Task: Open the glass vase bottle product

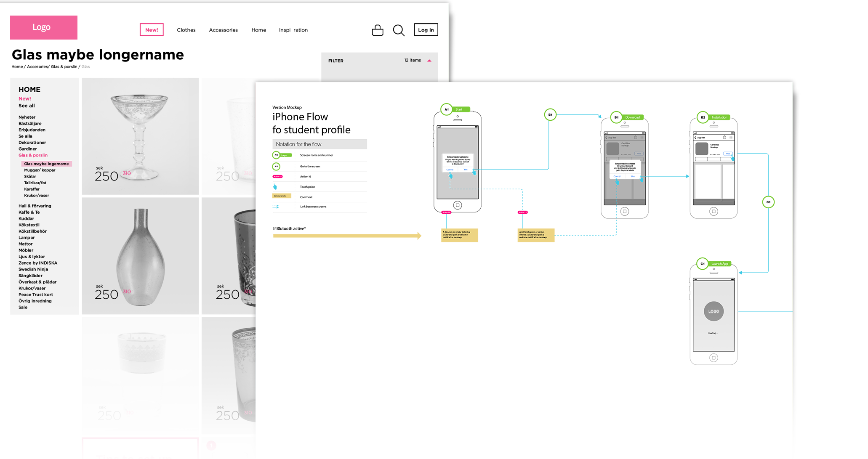Action: click(140, 256)
